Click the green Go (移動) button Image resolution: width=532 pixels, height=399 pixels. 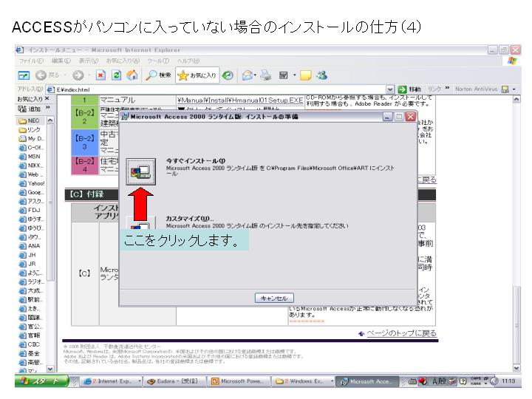tap(409, 89)
